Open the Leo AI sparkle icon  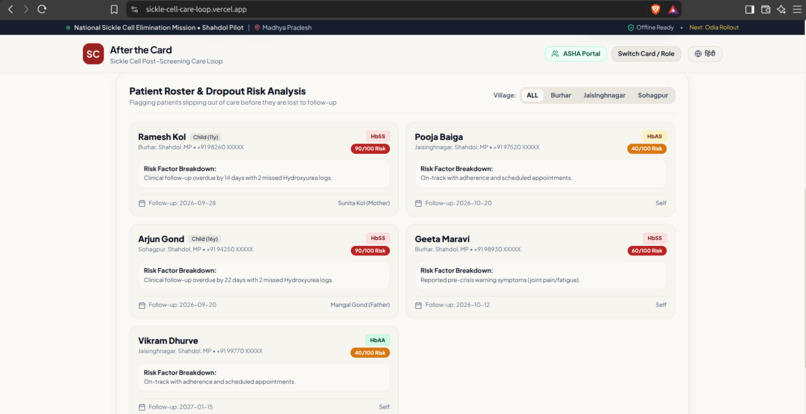[x=781, y=9]
